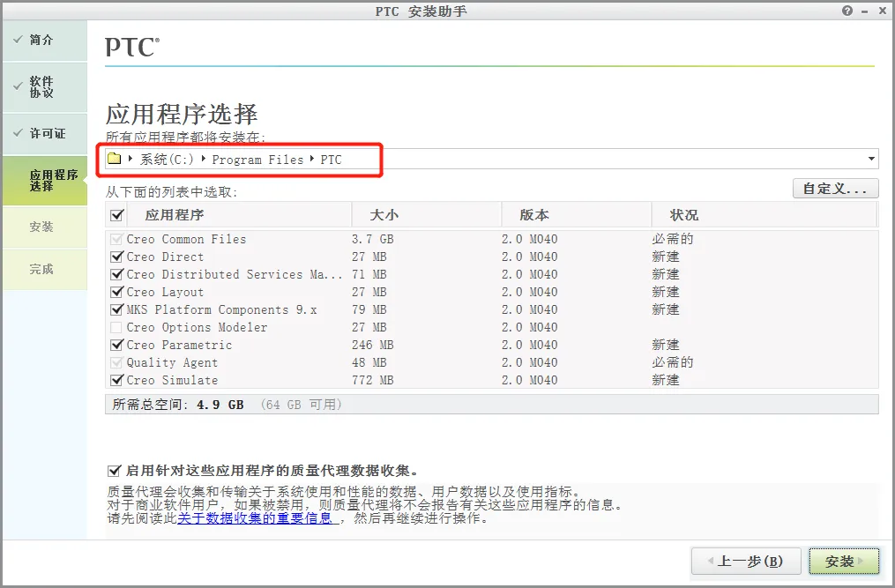
Task: Disable quality agent data collection checkbox
Action: click(114, 471)
